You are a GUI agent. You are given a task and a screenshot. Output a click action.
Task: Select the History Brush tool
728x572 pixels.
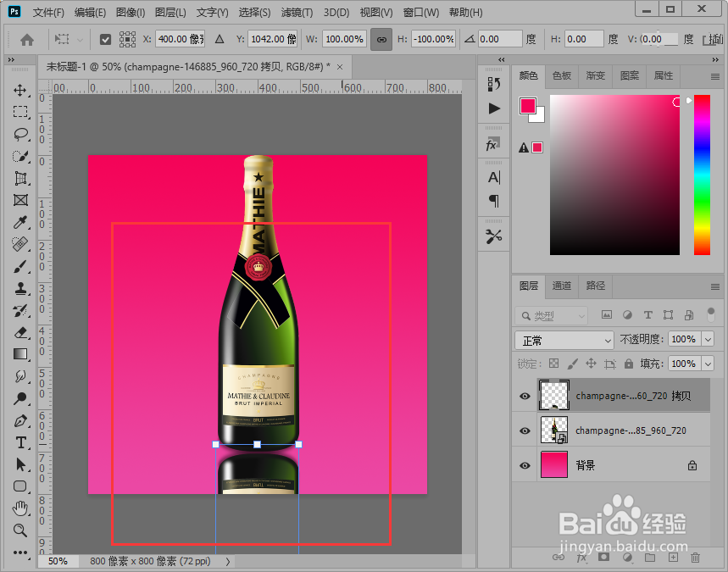click(x=20, y=311)
